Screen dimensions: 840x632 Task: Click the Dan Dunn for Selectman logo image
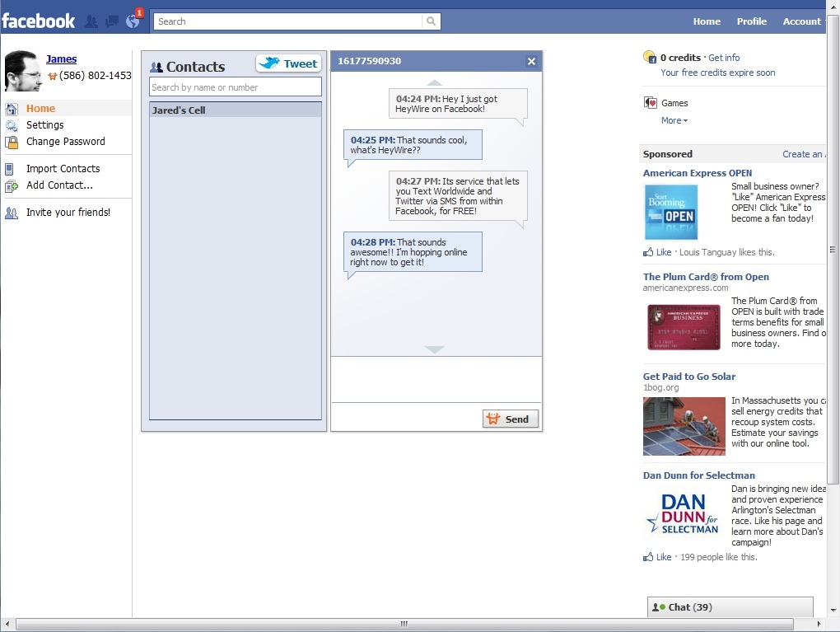683,513
